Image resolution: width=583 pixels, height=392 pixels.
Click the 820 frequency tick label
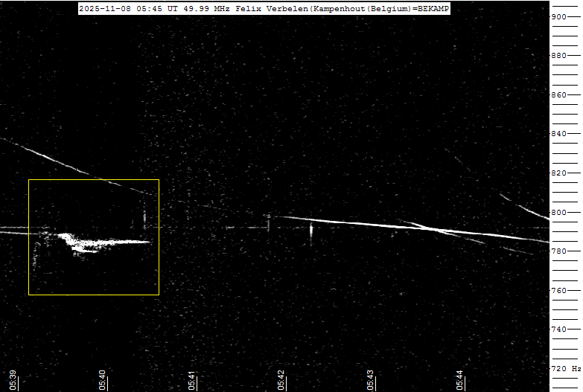coord(559,173)
